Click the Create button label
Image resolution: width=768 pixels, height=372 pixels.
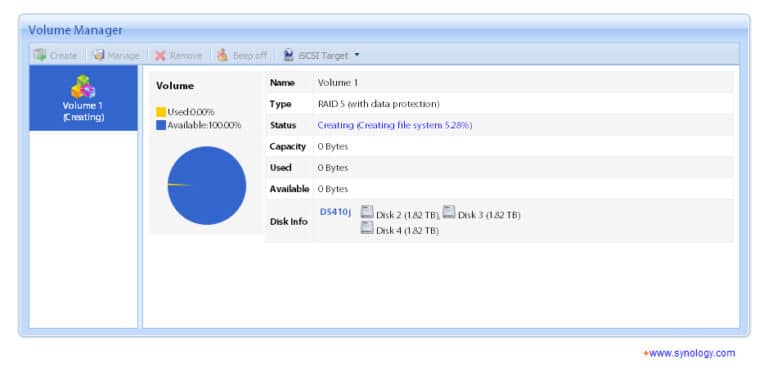[63, 55]
